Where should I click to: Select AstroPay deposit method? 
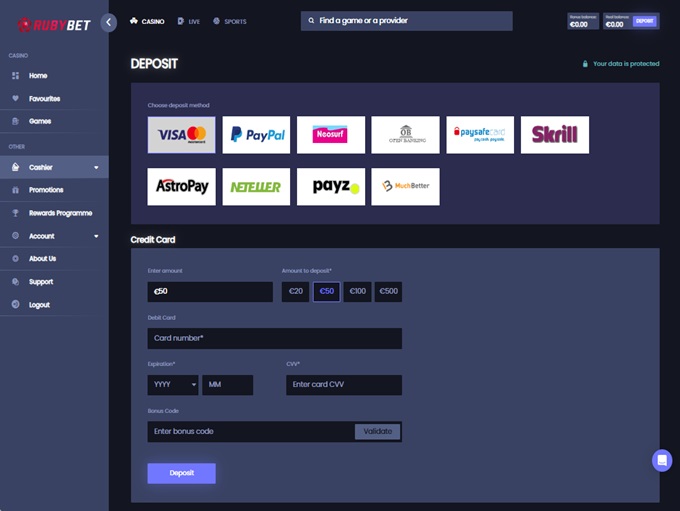click(181, 187)
